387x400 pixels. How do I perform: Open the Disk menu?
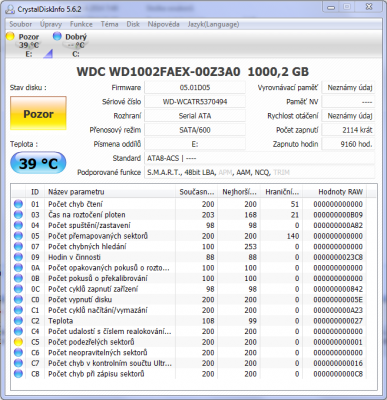click(133, 24)
